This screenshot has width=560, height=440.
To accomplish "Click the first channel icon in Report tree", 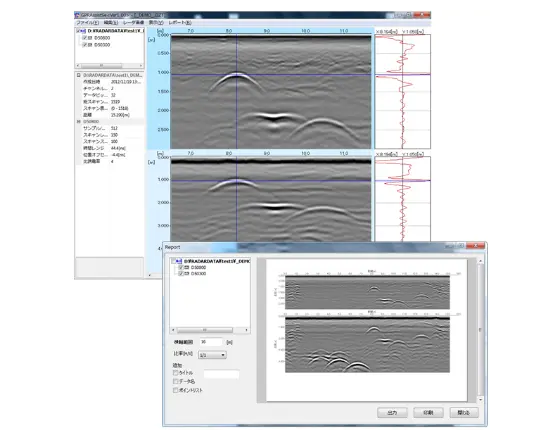I will [187, 268].
